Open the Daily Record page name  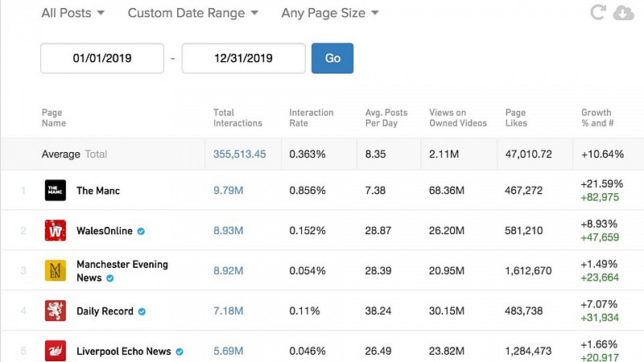105,311
